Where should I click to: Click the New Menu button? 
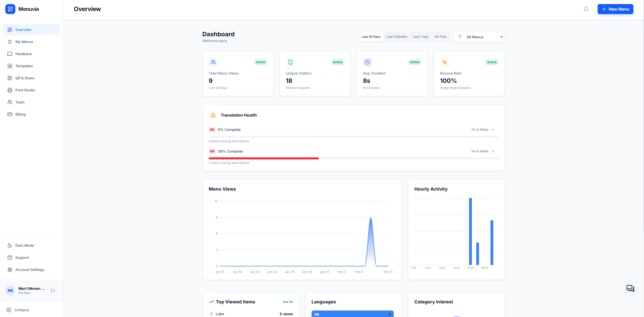click(x=615, y=9)
